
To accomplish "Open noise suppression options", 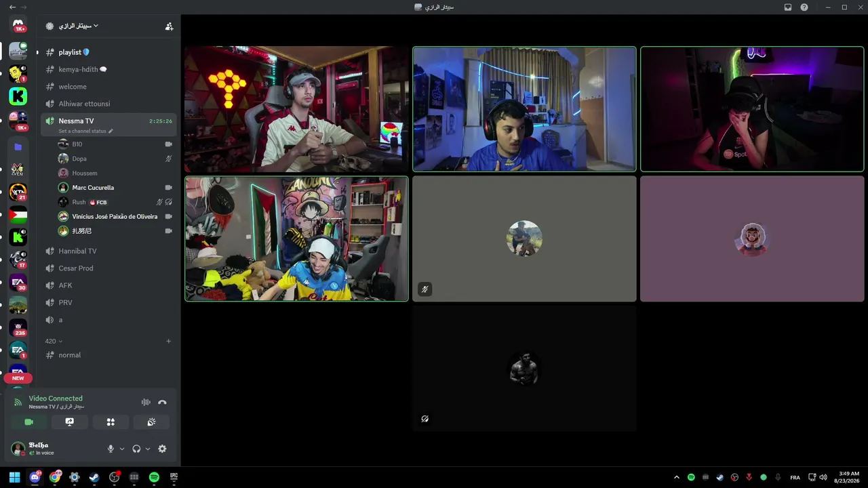I will (x=146, y=402).
